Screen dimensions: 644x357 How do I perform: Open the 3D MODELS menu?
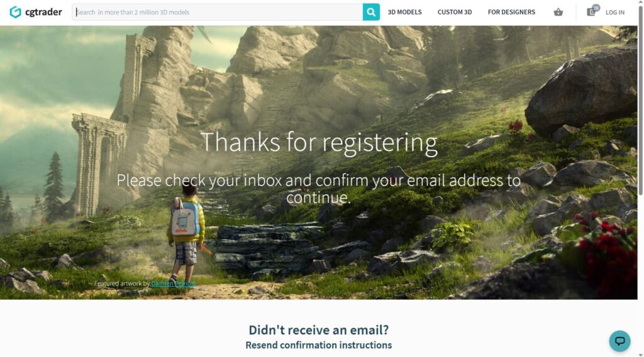[x=404, y=13]
